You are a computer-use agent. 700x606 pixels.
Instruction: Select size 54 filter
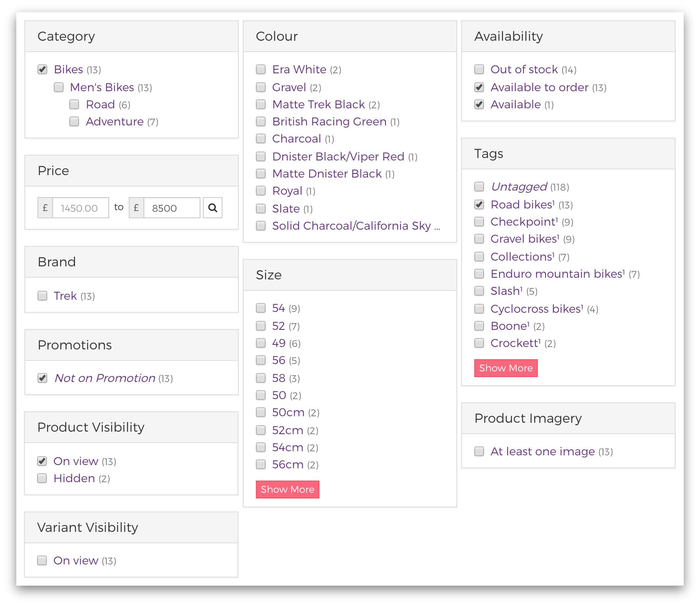260,308
